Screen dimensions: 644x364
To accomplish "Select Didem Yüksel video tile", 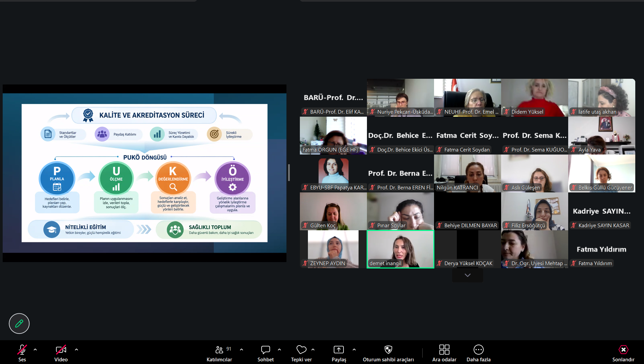I will pyautogui.click(x=535, y=98).
